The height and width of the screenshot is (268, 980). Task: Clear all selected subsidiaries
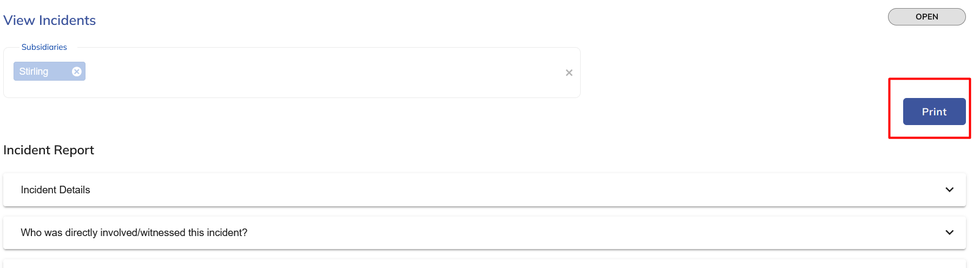569,73
